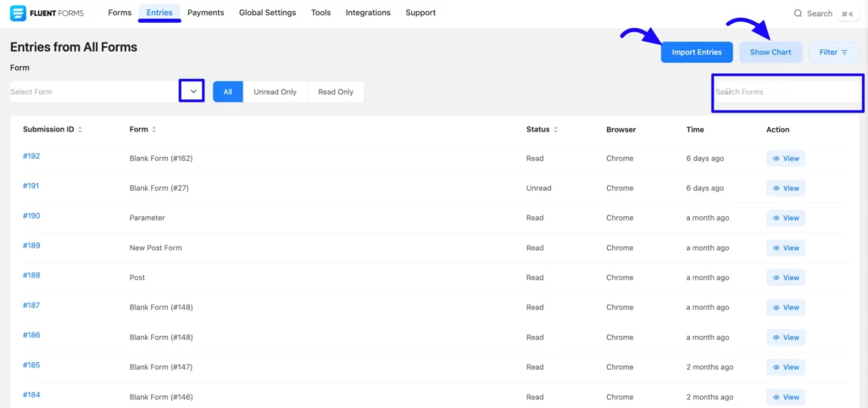Click the Browser column header
The image size is (868, 408).
click(621, 130)
